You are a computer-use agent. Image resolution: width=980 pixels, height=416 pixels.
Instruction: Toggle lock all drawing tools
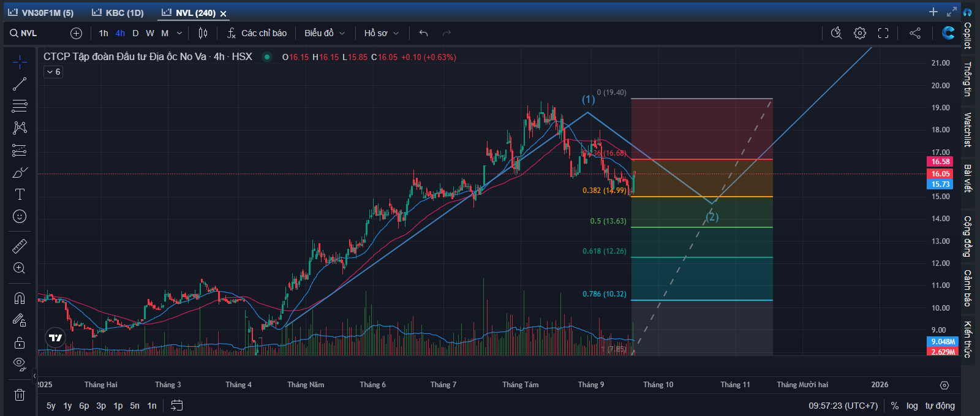[x=20, y=342]
